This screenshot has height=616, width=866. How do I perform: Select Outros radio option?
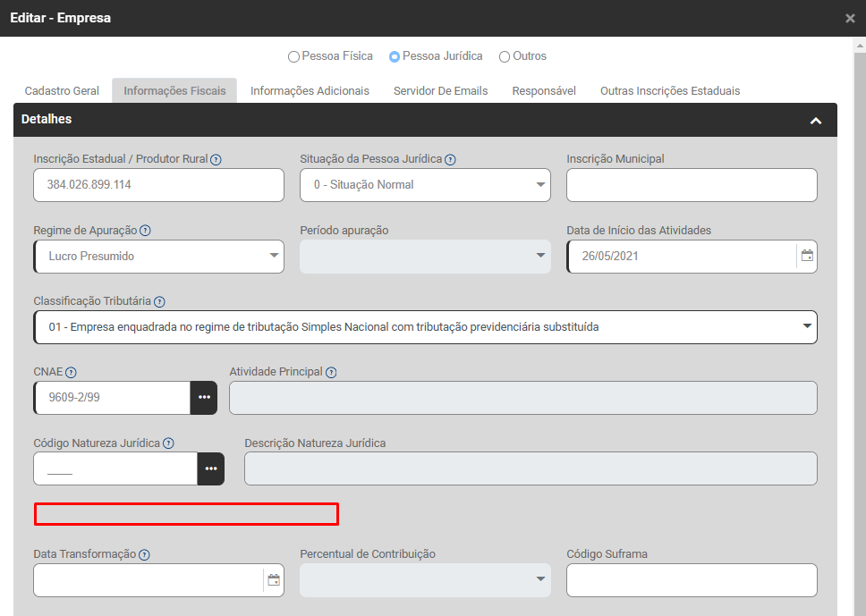[505, 57]
